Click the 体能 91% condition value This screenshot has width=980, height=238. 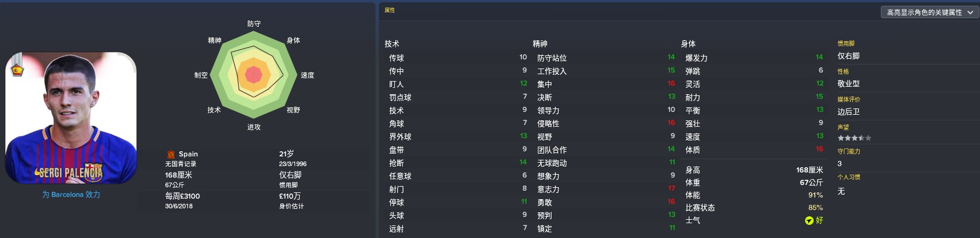815,195
